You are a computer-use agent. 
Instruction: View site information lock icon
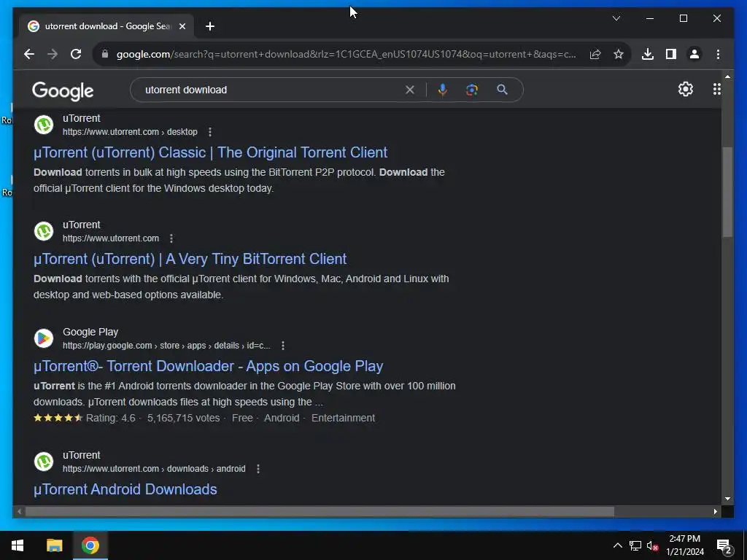[105, 54]
